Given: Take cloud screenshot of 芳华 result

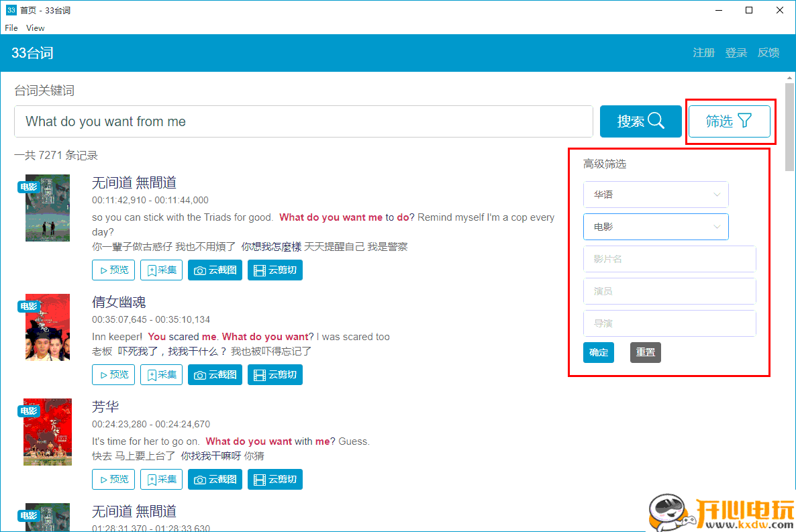Looking at the screenshot, I should (215, 480).
